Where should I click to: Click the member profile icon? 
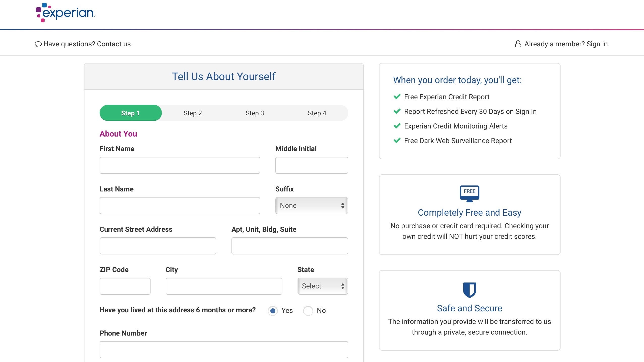pyautogui.click(x=518, y=44)
